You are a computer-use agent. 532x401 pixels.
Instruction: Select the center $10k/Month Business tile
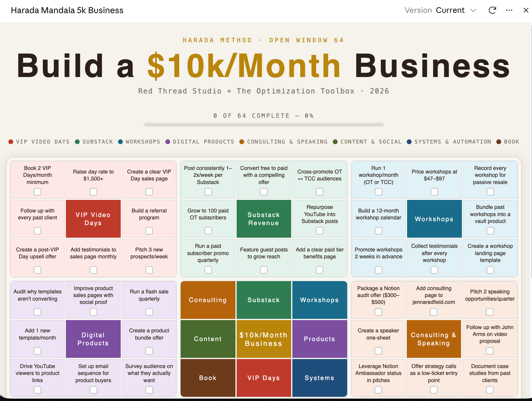pos(264,339)
